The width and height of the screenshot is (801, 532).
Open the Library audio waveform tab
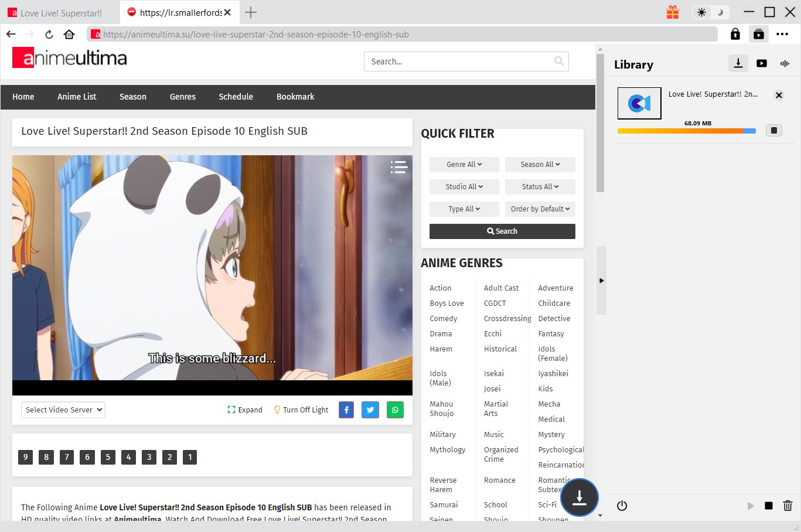785,63
